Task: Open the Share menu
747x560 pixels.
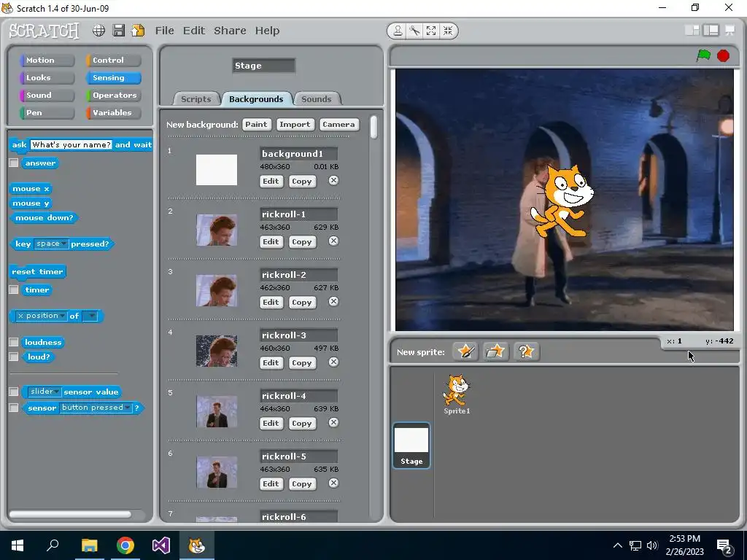Action: click(230, 31)
